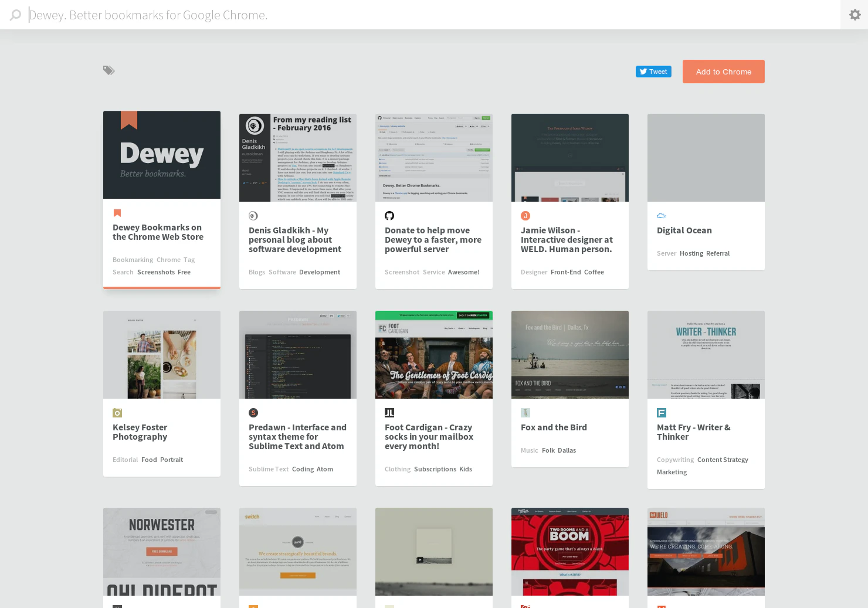
Task: Open the Predawn interface and syntax theme link
Action: tap(297, 437)
